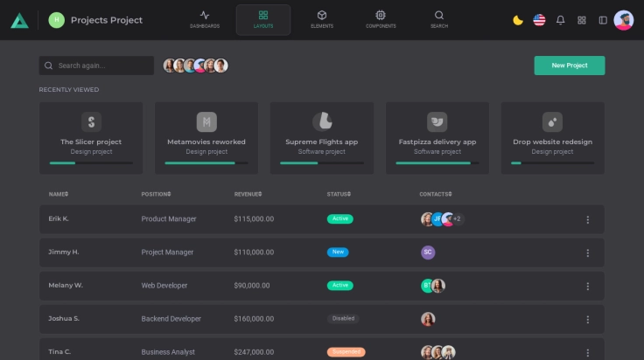Click the green triangle app logo
The height and width of the screenshot is (360, 644).
[19, 20]
